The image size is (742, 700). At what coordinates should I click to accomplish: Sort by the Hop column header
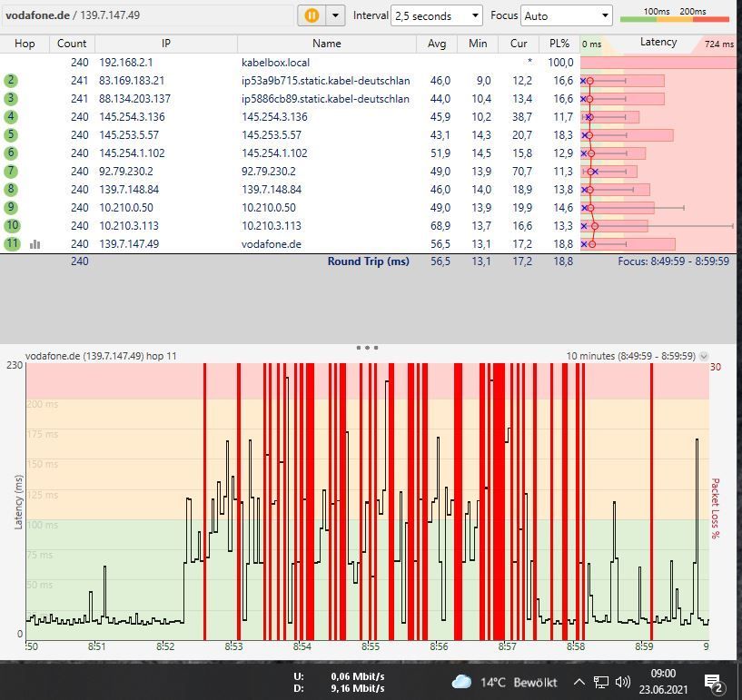pyautogui.click(x=25, y=44)
